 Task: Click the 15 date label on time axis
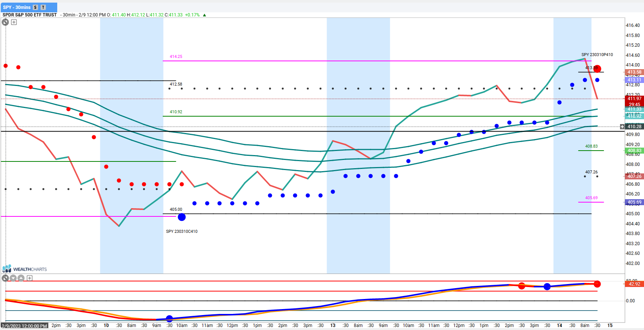610,326
